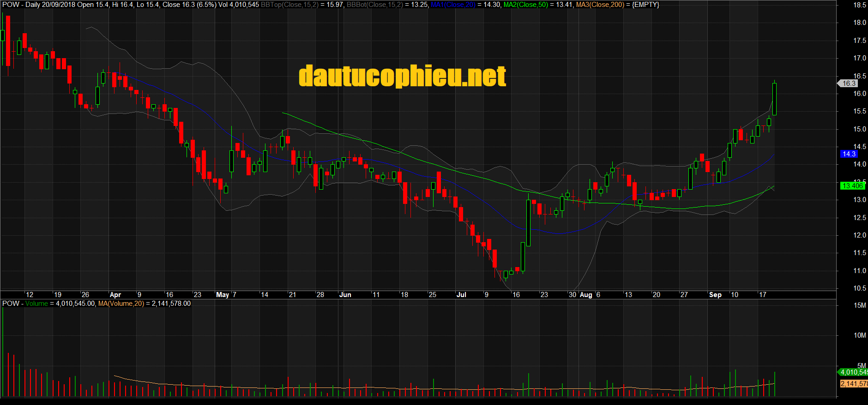Click the 15M volume axis label
The height and width of the screenshot is (405, 868).
[x=860, y=305]
